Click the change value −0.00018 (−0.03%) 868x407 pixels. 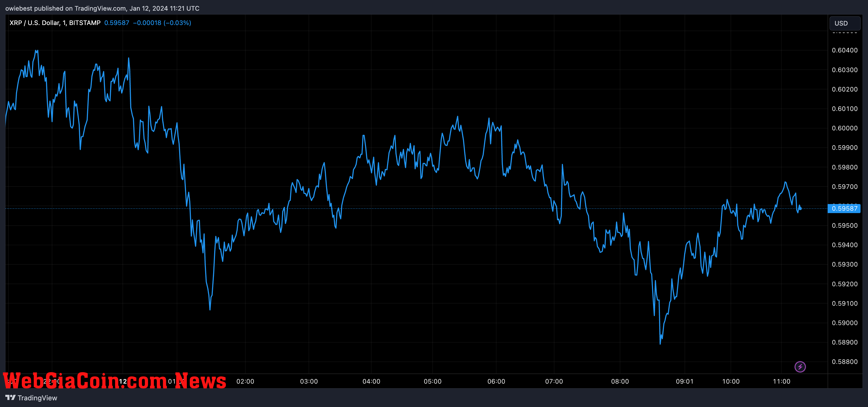click(x=162, y=23)
